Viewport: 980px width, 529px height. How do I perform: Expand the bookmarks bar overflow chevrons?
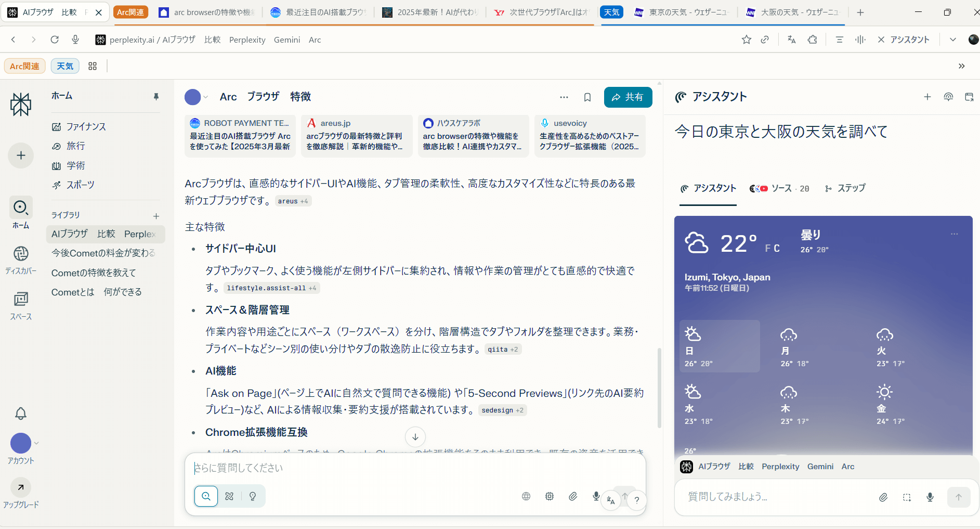coord(961,66)
